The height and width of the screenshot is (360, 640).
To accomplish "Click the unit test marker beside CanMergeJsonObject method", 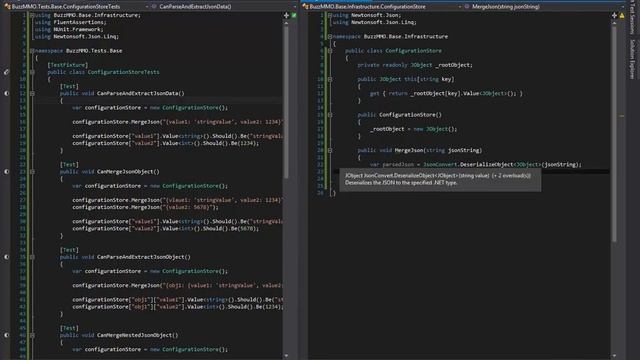I will (x=6, y=171).
